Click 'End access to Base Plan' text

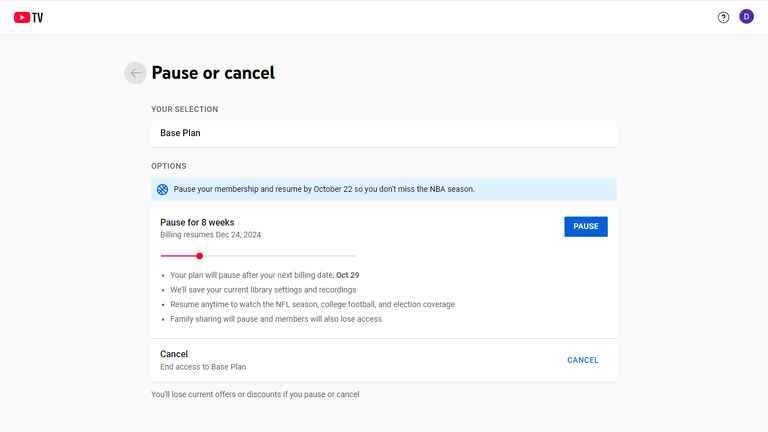point(203,367)
